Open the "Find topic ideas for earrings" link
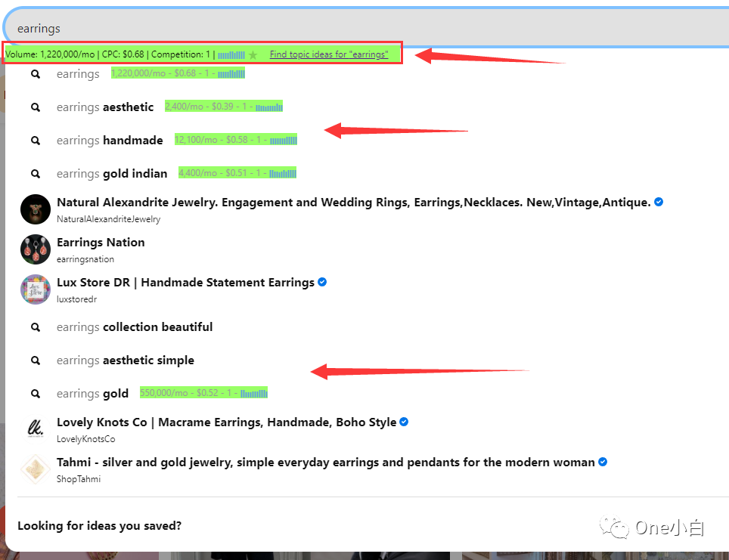The height and width of the screenshot is (560, 729). pos(329,54)
